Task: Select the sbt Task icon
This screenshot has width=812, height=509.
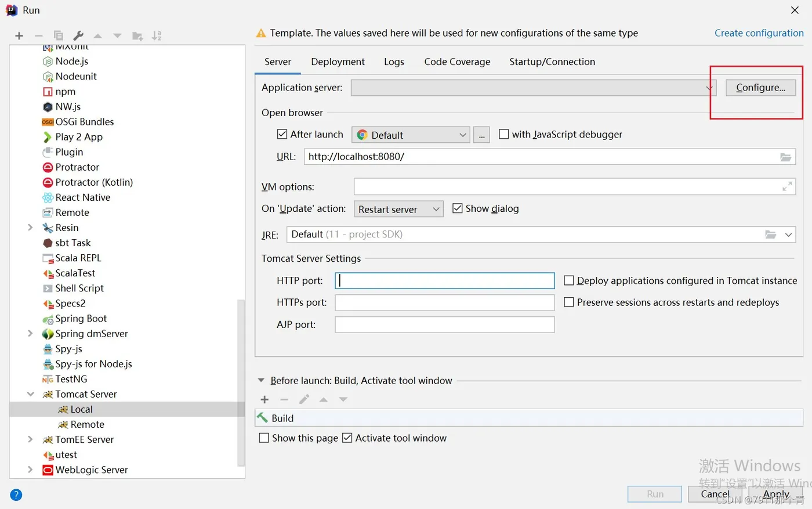Action: click(48, 243)
